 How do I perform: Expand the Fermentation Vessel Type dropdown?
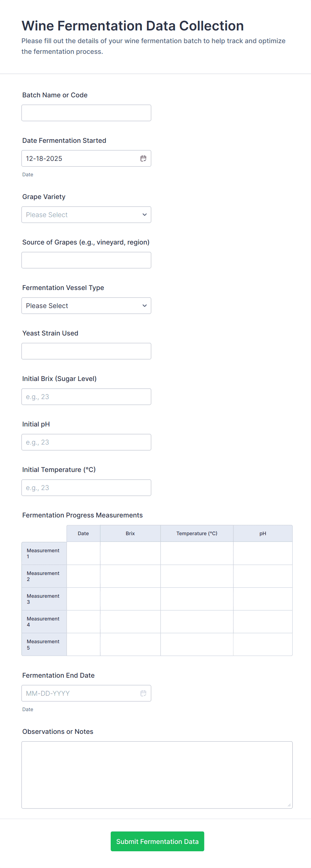point(86,306)
